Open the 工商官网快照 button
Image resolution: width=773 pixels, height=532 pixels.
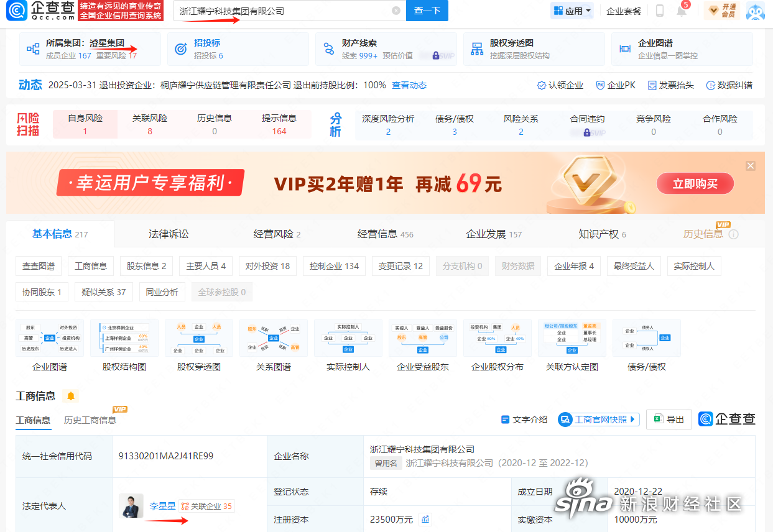(x=599, y=420)
